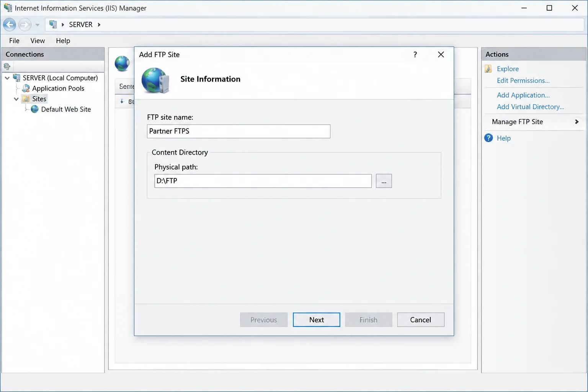The height and width of the screenshot is (392, 588).
Task: Cancel the Add FTP Site wizard
Action: click(421, 320)
